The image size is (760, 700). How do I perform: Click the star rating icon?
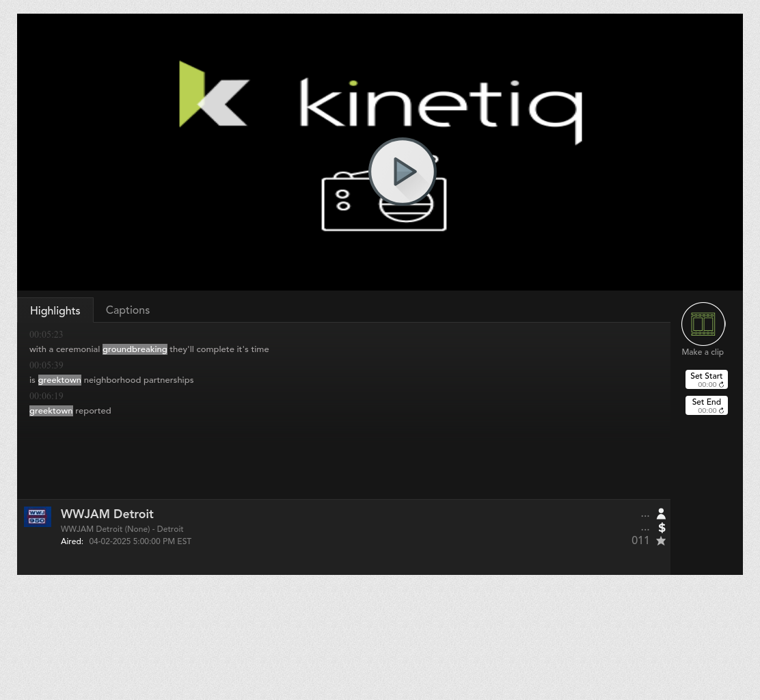click(x=661, y=541)
